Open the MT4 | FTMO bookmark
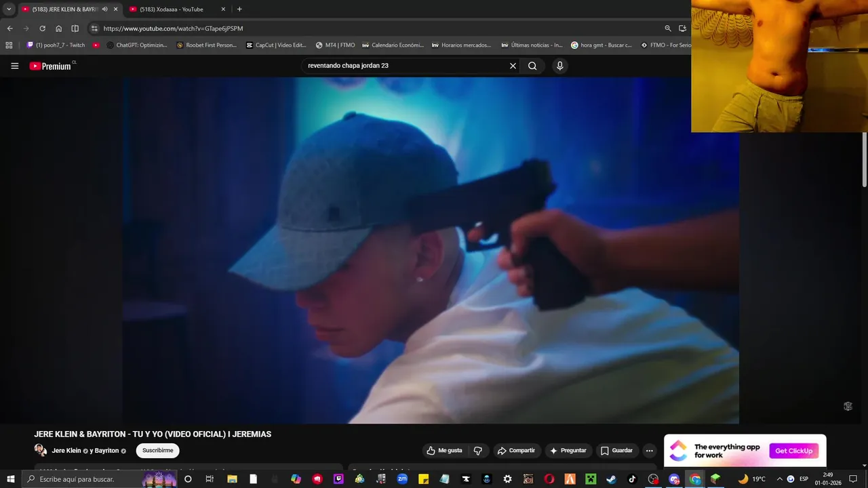This screenshot has height=488, width=868. coord(335,45)
